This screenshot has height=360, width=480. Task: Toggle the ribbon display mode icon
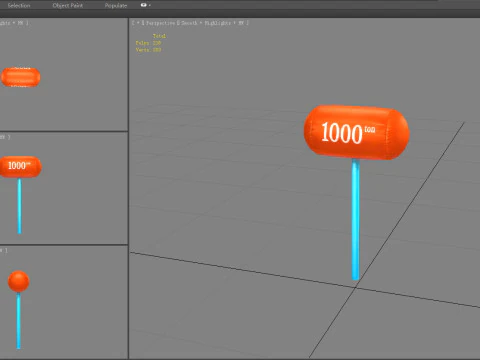point(144,5)
